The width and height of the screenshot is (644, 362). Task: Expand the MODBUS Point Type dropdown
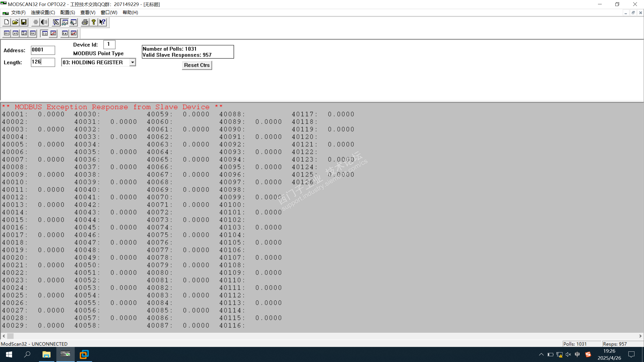tap(132, 62)
